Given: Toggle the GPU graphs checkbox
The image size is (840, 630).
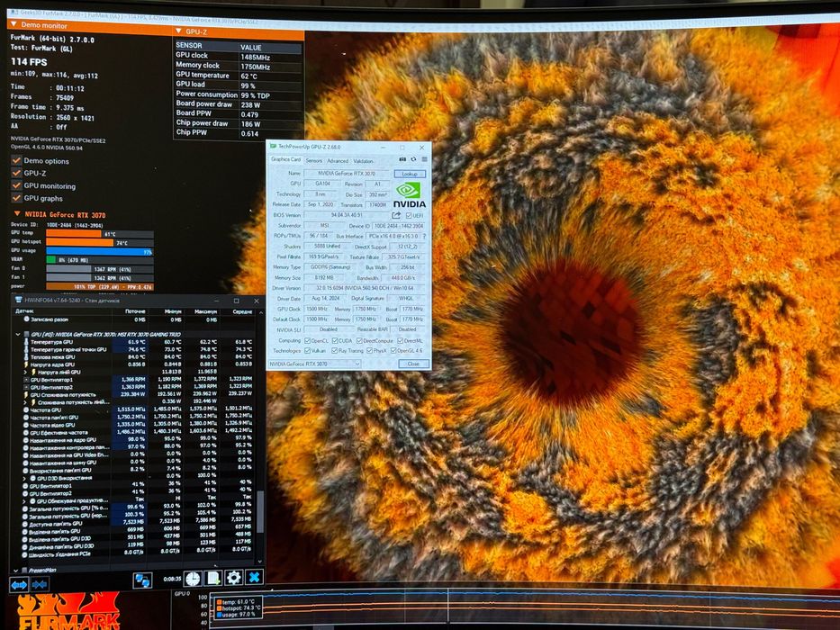Looking at the screenshot, I should coord(16,198).
